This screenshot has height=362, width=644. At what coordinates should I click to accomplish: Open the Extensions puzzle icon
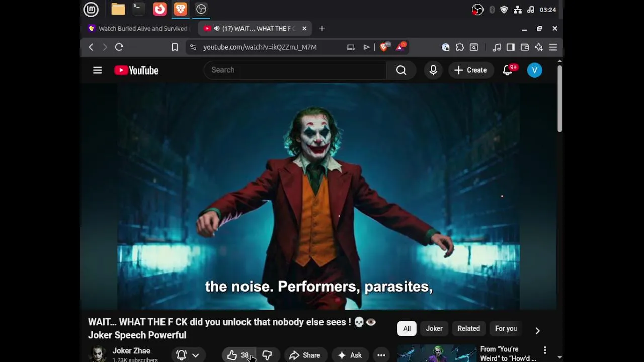(x=460, y=47)
